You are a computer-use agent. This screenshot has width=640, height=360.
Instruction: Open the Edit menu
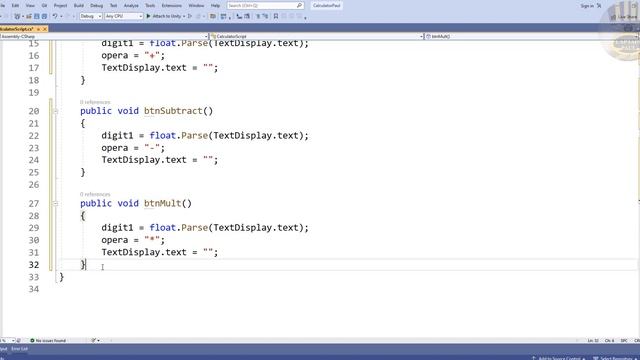[x=16, y=6]
